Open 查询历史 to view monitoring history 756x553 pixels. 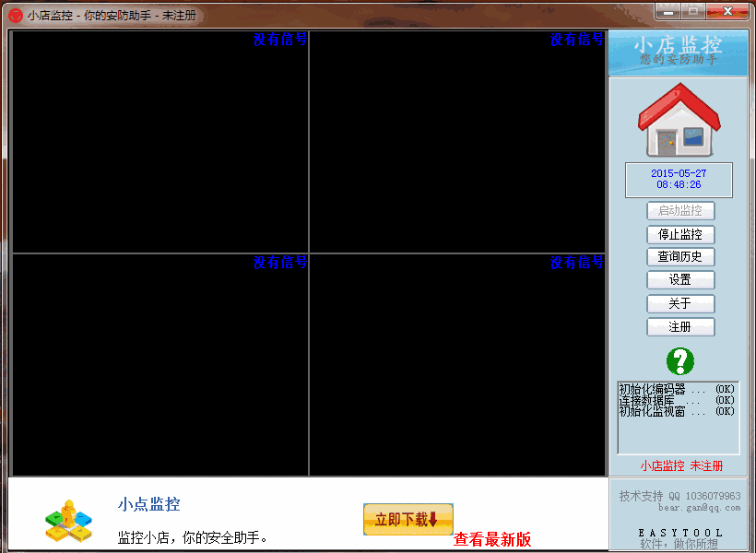pyautogui.click(x=680, y=257)
